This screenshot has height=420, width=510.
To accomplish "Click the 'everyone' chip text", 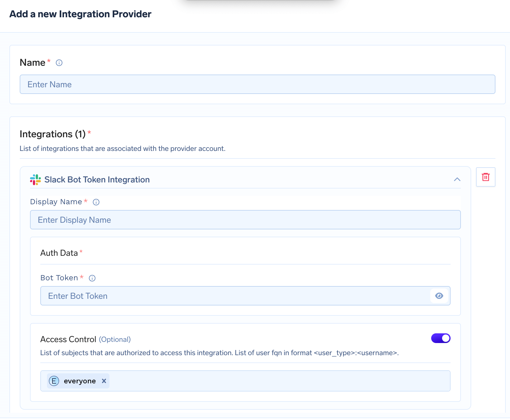I will click(80, 381).
